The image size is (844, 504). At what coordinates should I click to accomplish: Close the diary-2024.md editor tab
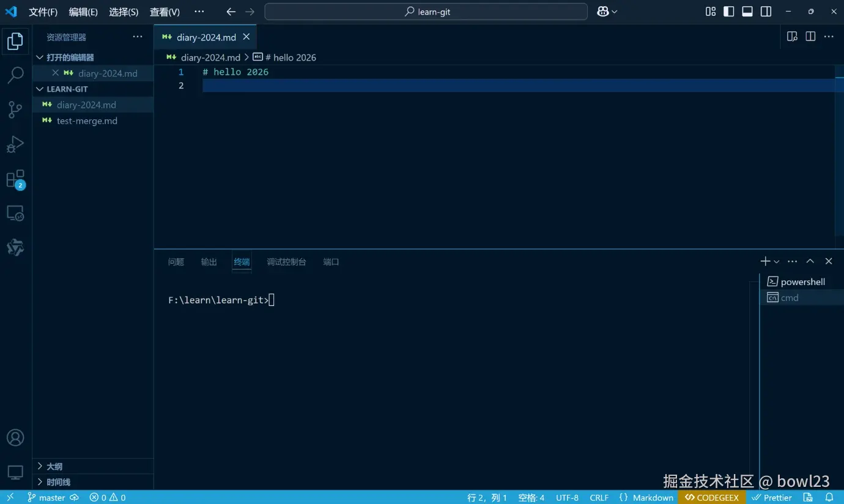coord(246,37)
